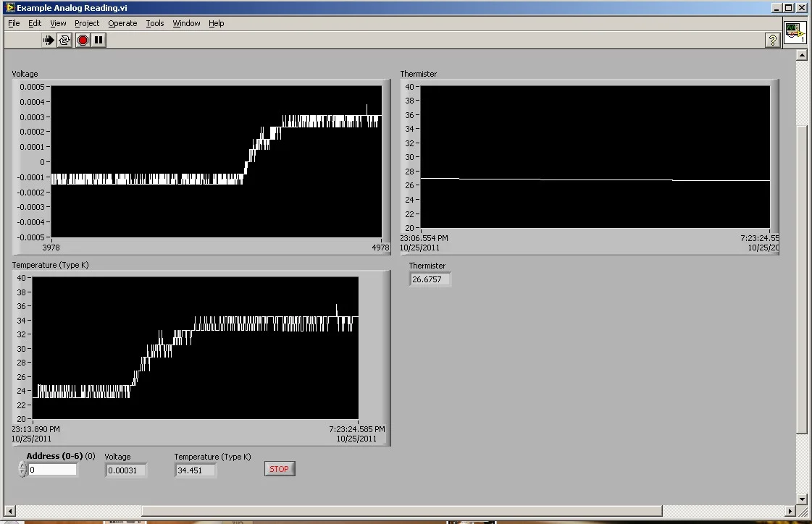Screen dimensions: 812x524
Task: Click the vertical scrollbar up arrow
Action: pyautogui.click(x=802, y=55)
